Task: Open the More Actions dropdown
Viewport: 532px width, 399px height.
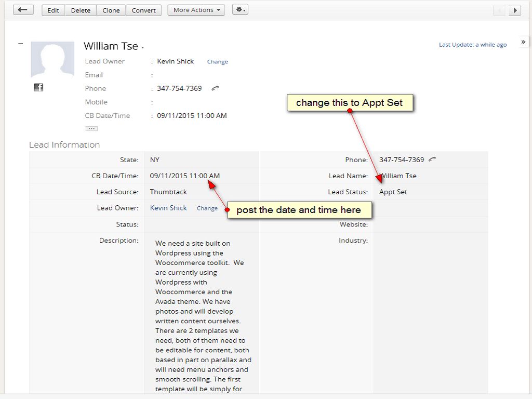Action: 196,10
